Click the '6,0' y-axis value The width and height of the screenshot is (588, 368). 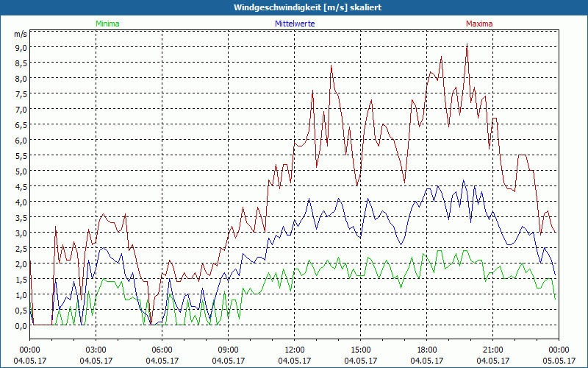click(21, 140)
